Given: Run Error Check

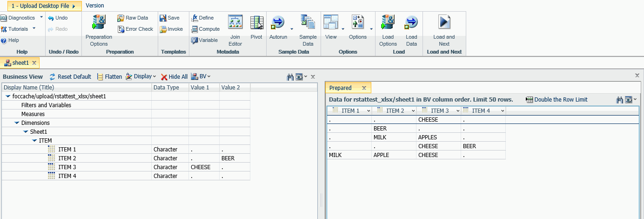Looking at the screenshot, I should click(x=135, y=29).
